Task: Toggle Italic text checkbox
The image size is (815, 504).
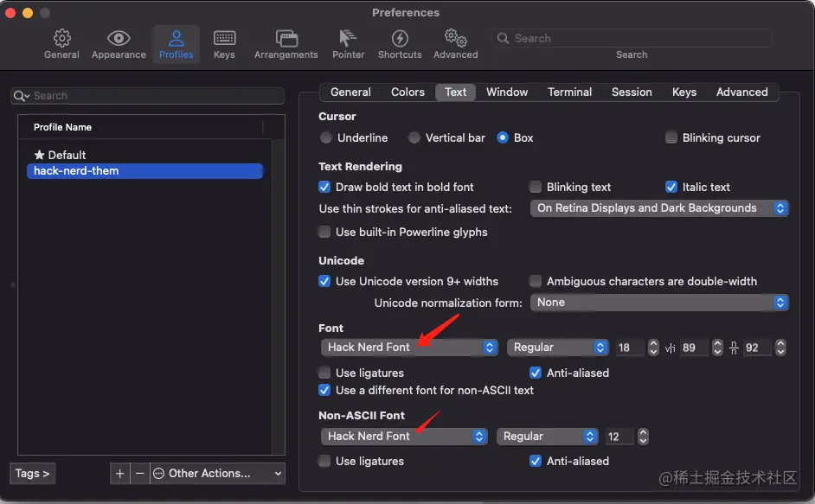Action: 671,187
